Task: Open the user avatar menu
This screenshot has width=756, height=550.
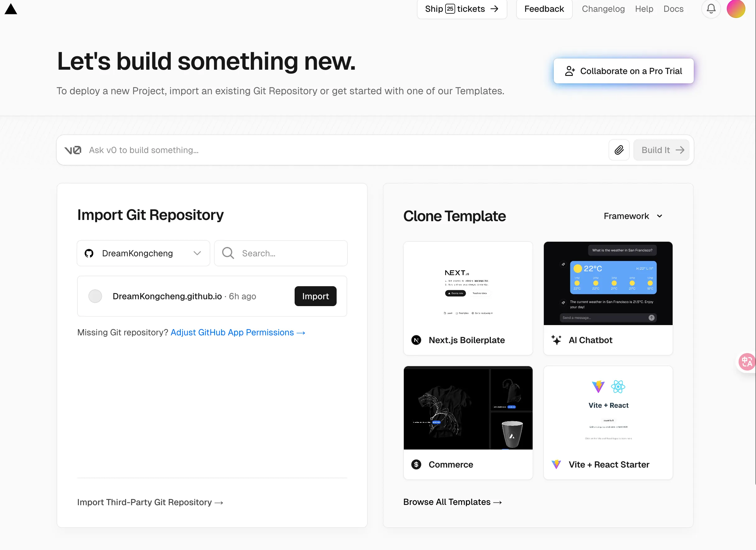Action: click(x=736, y=9)
